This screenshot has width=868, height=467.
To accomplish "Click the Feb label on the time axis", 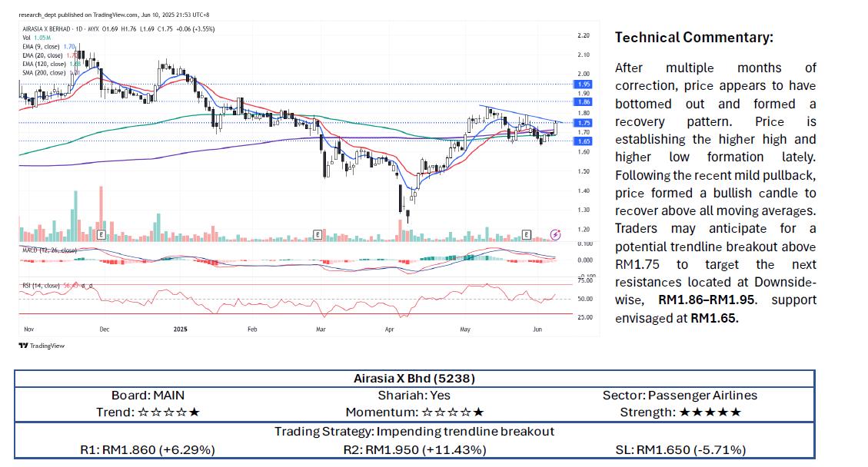I will (252, 330).
